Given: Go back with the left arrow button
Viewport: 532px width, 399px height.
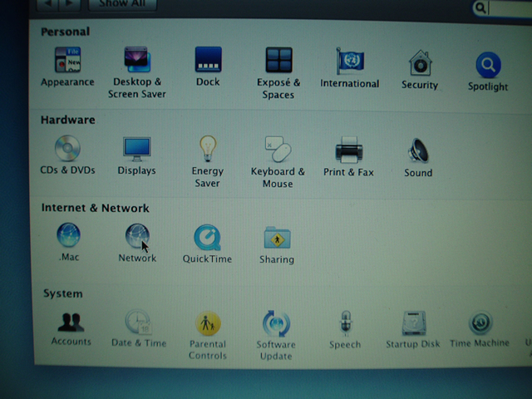Looking at the screenshot, I should click(47, 4).
